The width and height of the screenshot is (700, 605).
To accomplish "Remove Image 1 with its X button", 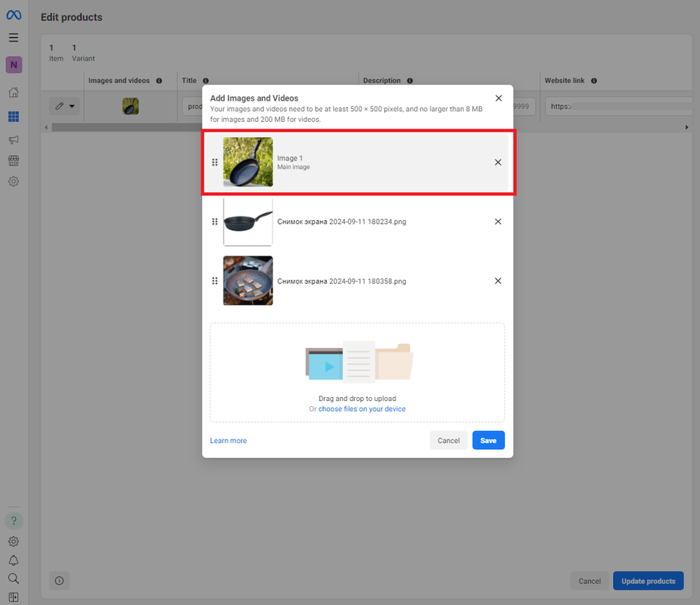I will [498, 163].
